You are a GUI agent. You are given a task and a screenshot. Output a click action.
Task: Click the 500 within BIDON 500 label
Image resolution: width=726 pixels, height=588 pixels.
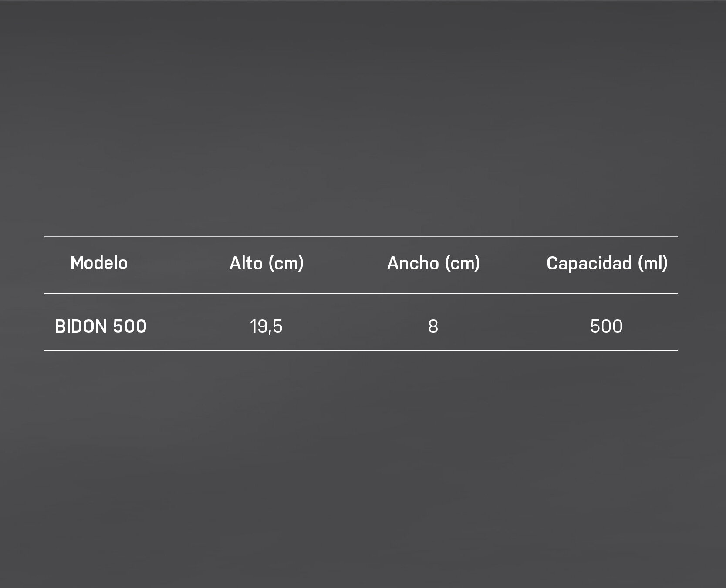(130, 326)
